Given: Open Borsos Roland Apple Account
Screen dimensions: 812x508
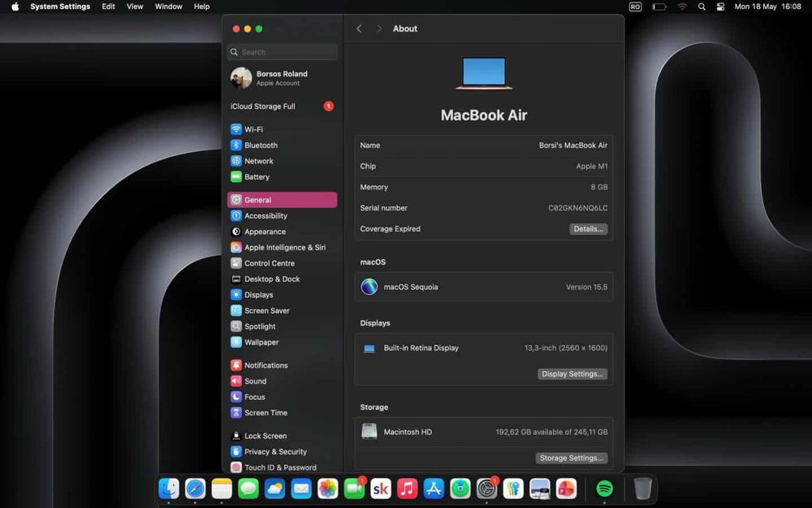Looking at the screenshot, I should click(283, 78).
